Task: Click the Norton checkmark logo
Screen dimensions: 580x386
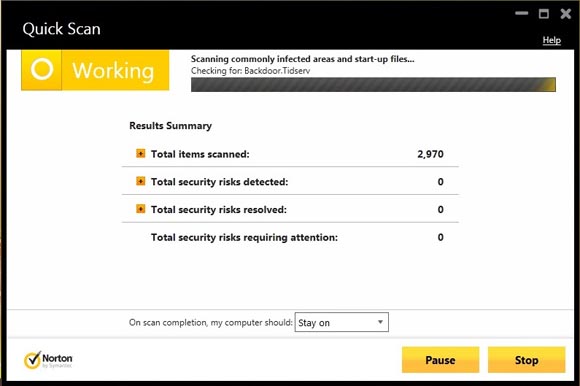Action: point(33,360)
